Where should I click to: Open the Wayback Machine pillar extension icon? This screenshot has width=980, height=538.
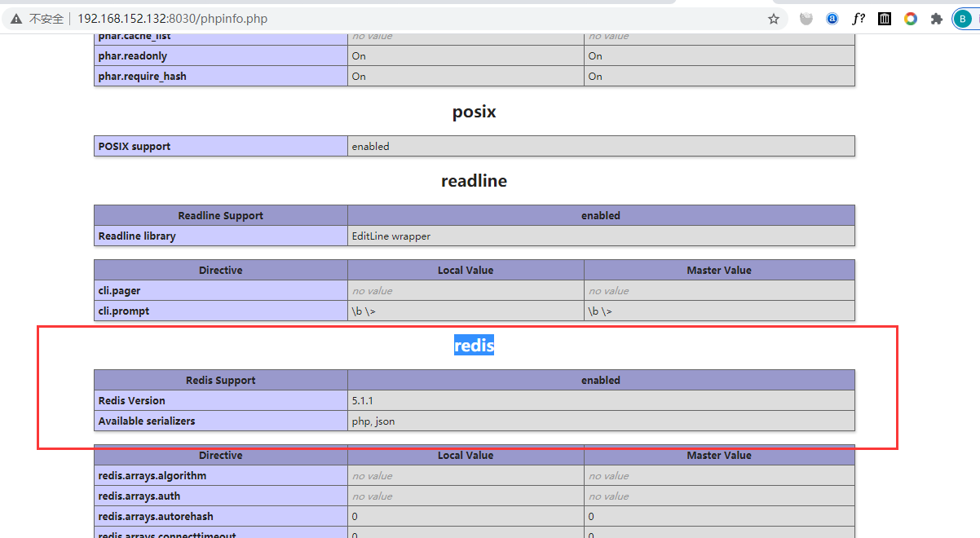pyautogui.click(x=885, y=19)
